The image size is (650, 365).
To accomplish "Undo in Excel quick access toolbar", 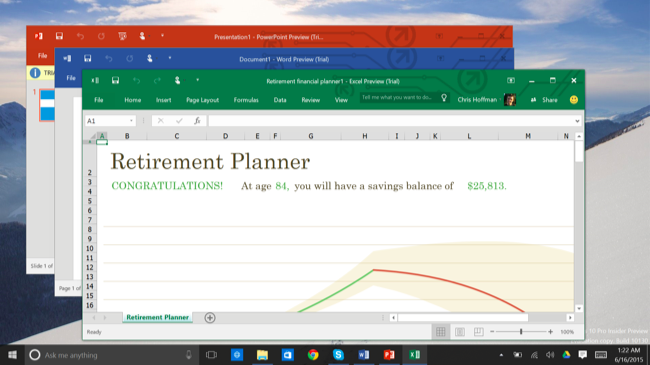I will [136, 81].
